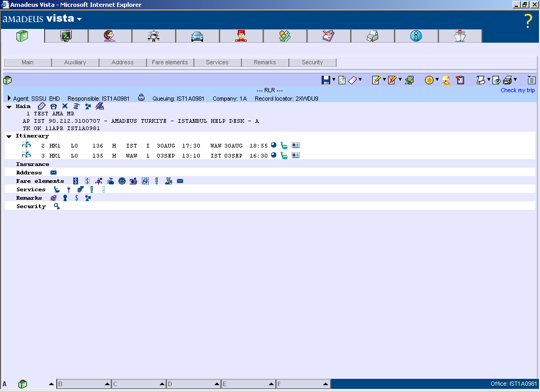
Task: Click the airplane icon of segment 2 LO 136
Action: click(26, 144)
